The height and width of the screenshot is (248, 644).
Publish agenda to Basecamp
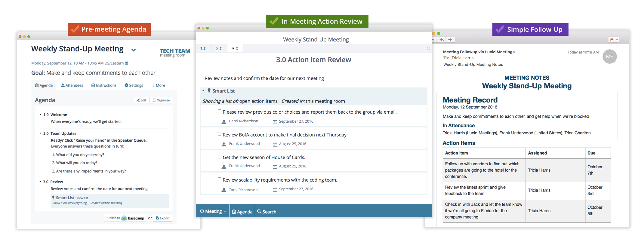pos(125,218)
